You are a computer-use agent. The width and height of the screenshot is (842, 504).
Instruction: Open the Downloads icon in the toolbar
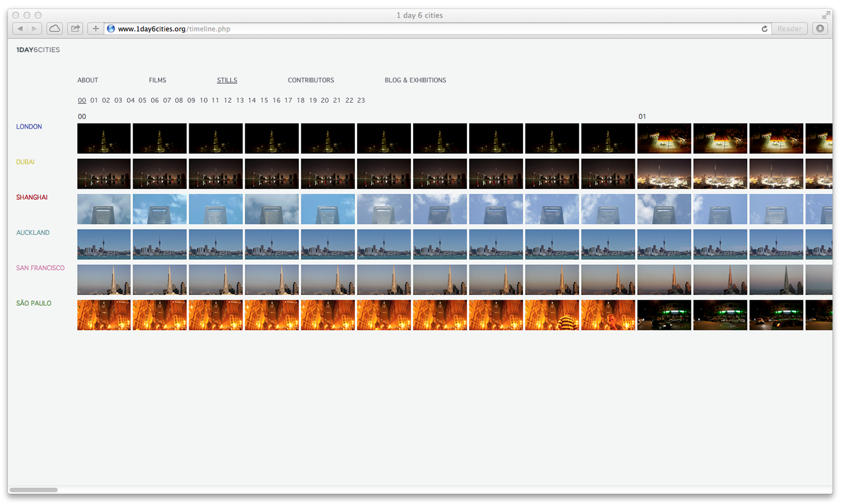pos(820,29)
